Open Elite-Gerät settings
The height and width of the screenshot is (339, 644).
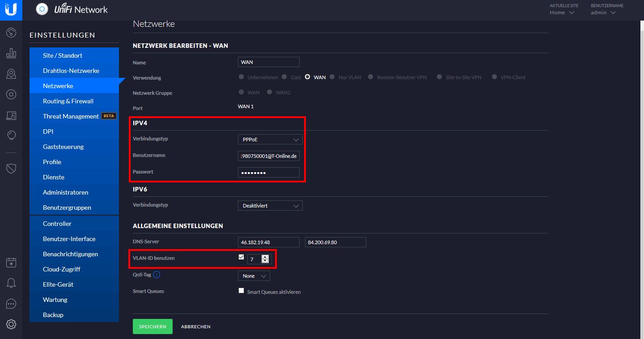click(74, 284)
